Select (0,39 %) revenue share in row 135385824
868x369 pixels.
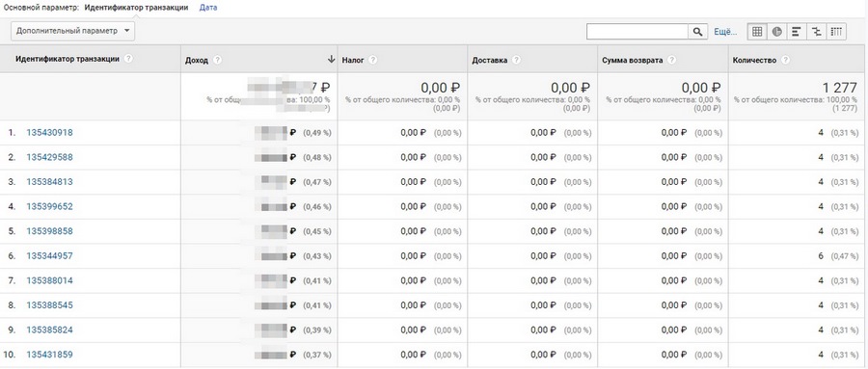tap(316, 330)
